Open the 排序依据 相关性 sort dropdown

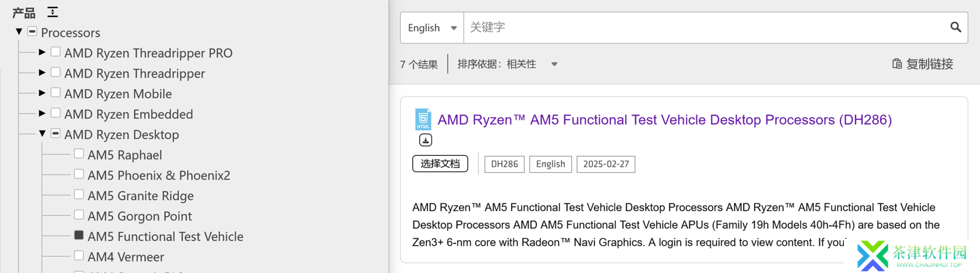508,64
